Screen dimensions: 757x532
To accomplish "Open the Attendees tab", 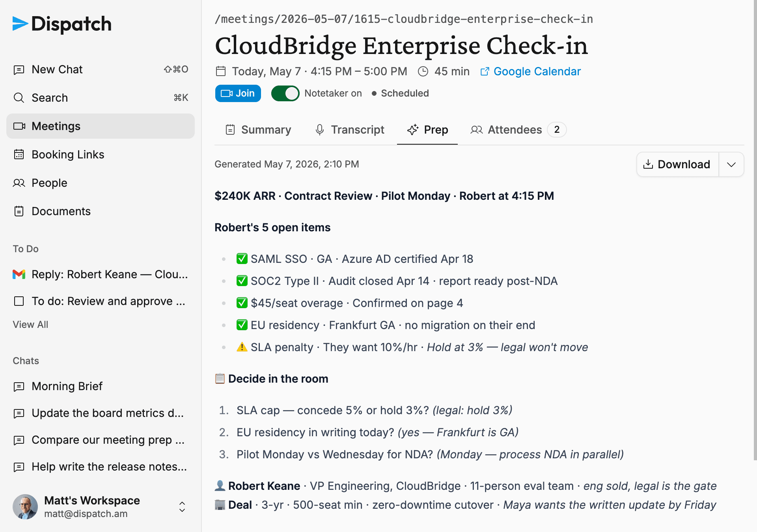I will 518,130.
